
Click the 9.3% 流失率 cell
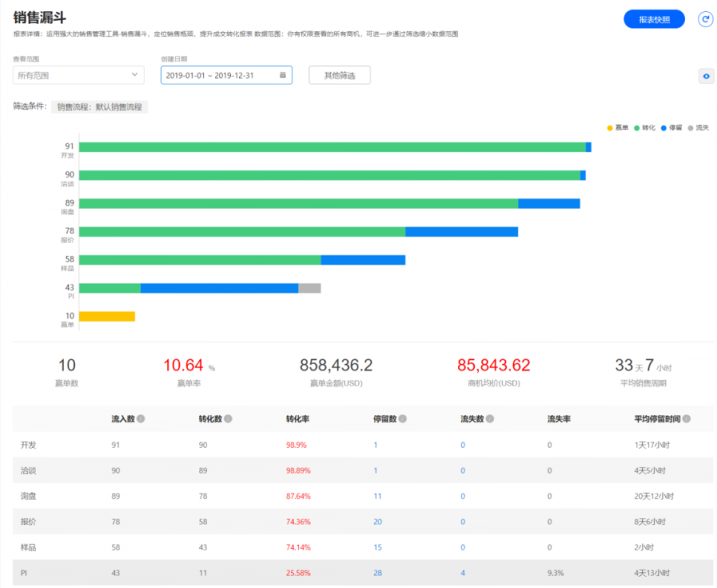pos(555,573)
